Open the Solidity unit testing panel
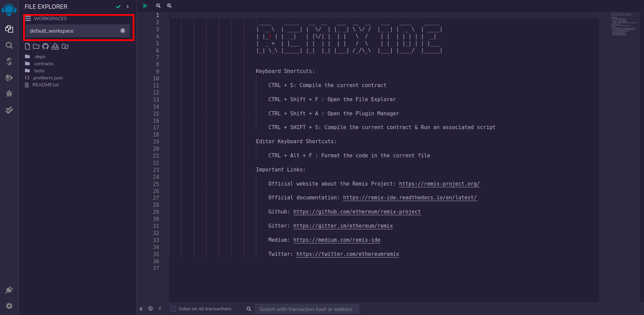Image resolution: width=644 pixels, height=315 pixels. coord(9,110)
